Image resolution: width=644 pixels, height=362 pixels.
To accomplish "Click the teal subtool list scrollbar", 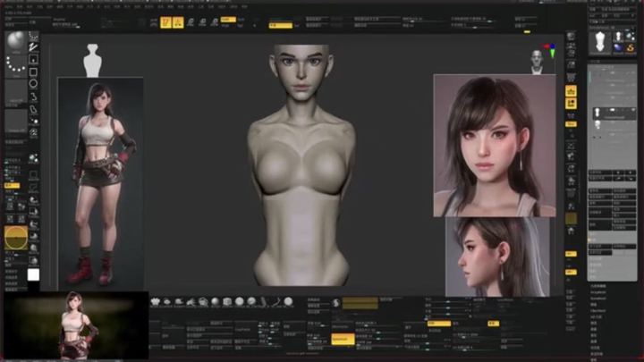I will pos(589,76).
